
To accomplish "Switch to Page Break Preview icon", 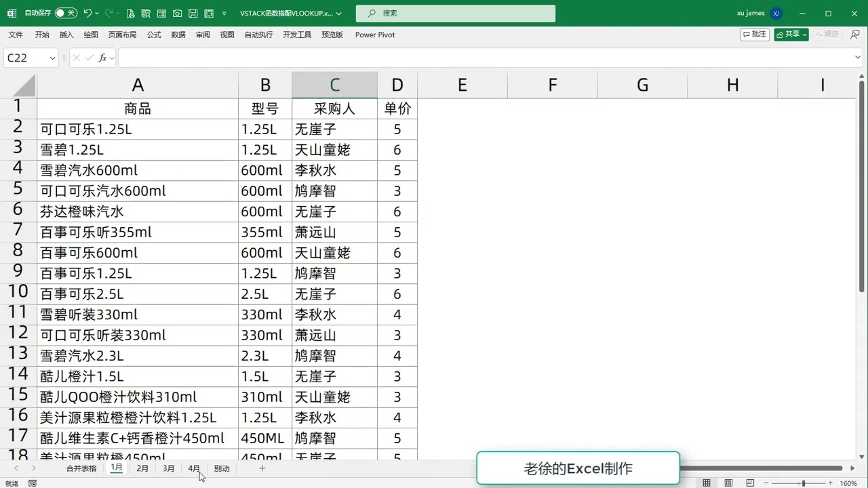I will [750, 483].
